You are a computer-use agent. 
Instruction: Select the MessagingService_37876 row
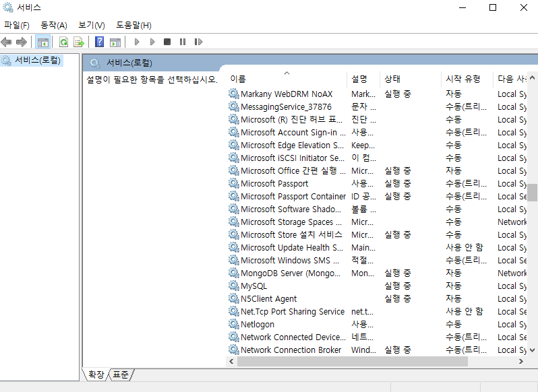(x=377, y=106)
